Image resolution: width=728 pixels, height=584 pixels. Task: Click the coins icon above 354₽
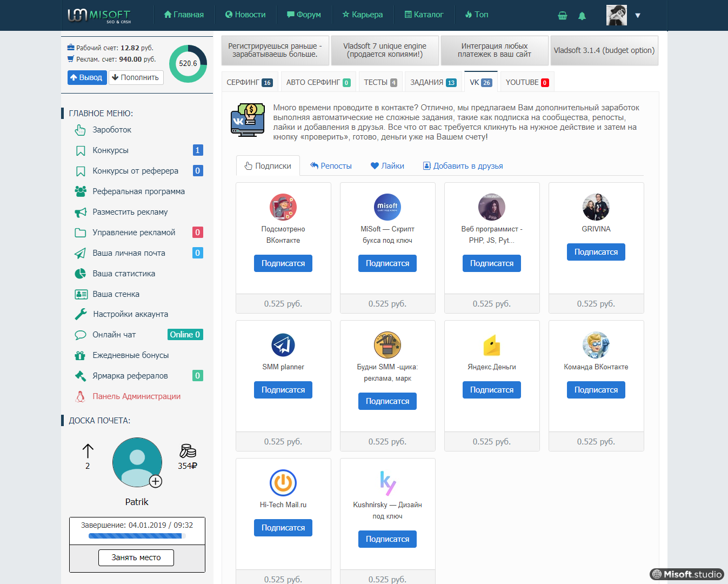(188, 450)
